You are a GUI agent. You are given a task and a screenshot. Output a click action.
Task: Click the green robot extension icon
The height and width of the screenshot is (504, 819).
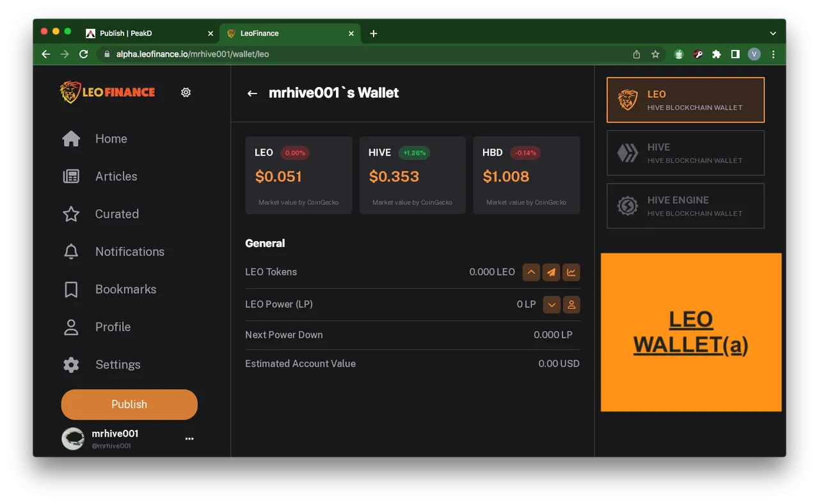(679, 54)
